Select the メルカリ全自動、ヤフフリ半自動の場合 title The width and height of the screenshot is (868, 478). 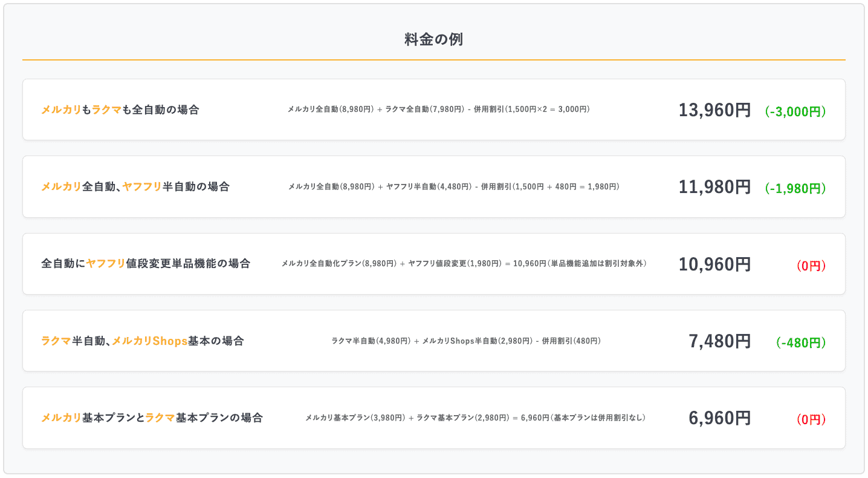click(135, 186)
